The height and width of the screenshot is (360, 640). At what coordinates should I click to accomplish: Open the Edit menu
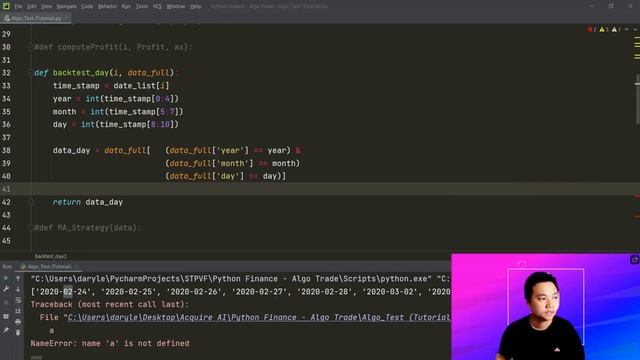tap(32, 7)
